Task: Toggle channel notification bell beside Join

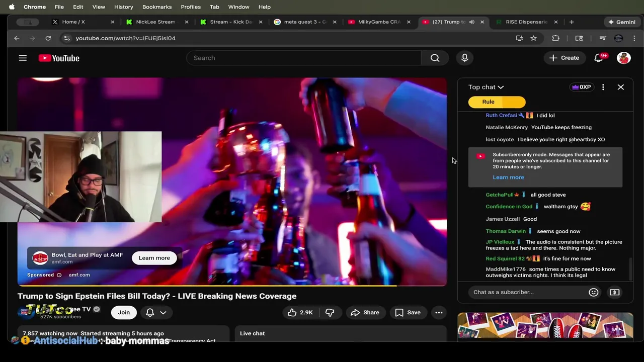Action: pyautogui.click(x=150, y=312)
